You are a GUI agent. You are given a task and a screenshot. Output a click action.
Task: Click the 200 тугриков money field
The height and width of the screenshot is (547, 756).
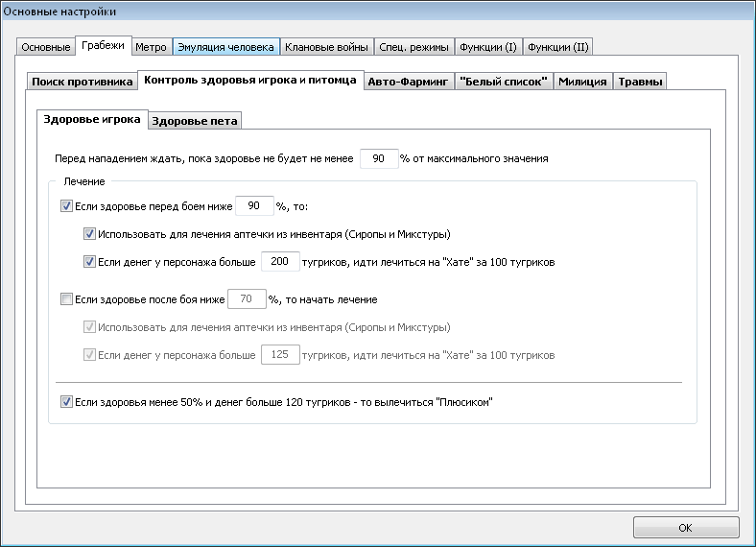[x=280, y=261]
